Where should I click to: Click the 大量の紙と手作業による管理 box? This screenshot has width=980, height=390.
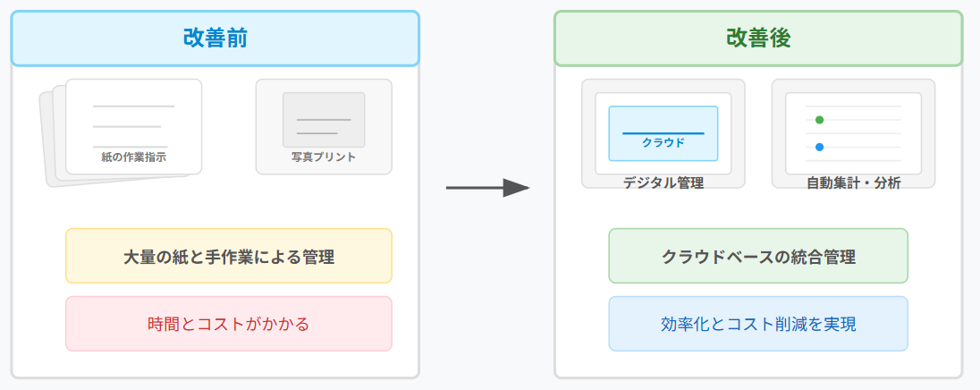tap(228, 257)
